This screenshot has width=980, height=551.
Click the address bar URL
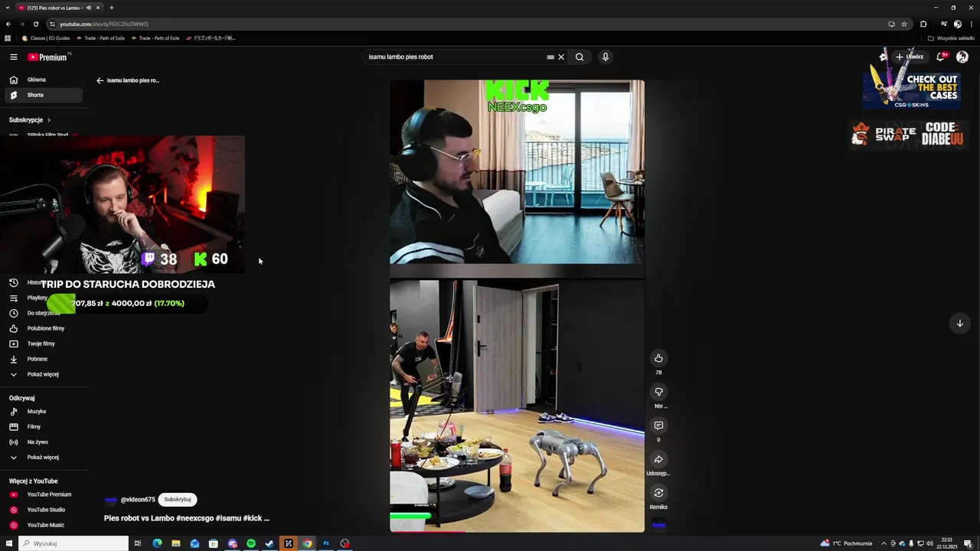(x=104, y=24)
